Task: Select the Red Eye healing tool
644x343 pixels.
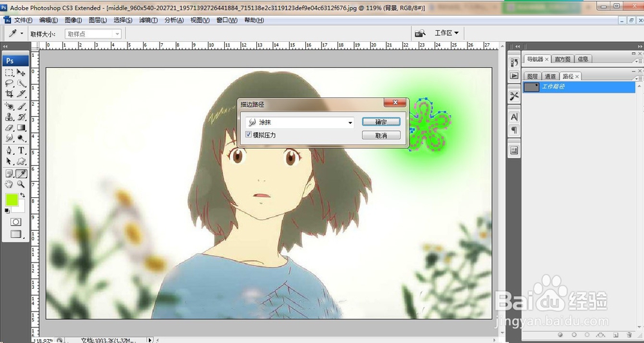Action: point(9,106)
